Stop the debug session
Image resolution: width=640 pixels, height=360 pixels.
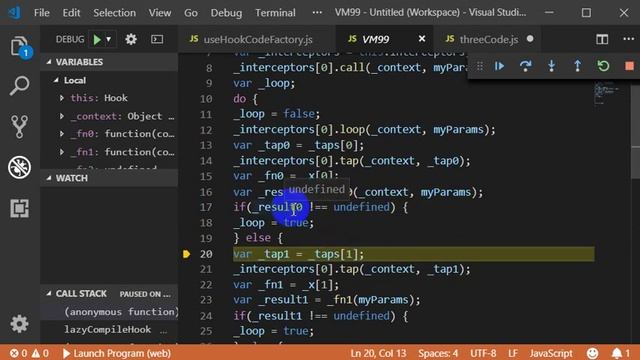(629, 66)
